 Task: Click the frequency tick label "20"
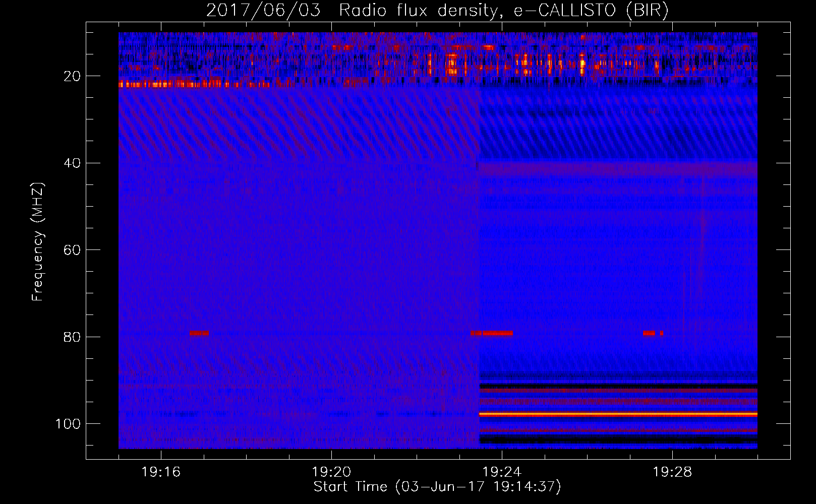pyautogui.click(x=72, y=77)
